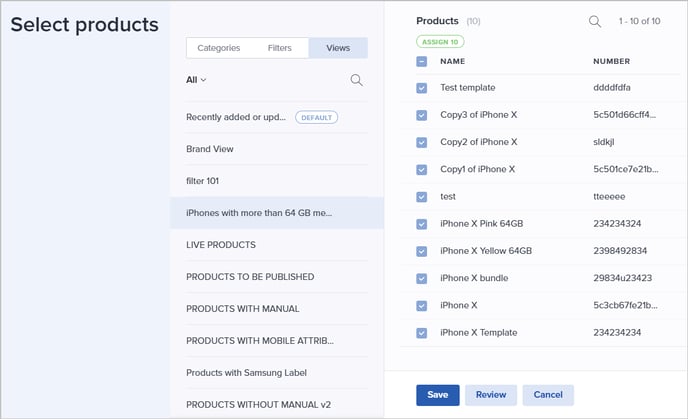This screenshot has width=688, height=419.
Task: Expand the All dropdown filter
Action: 196,80
